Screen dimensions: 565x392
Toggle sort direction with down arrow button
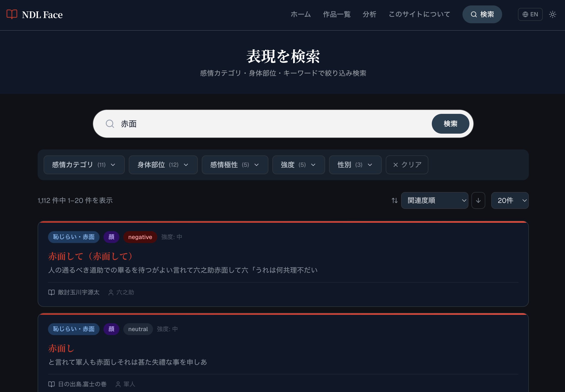click(478, 200)
